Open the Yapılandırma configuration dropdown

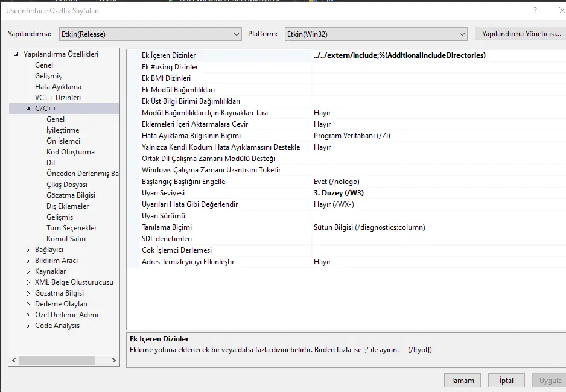coord(150,34)
